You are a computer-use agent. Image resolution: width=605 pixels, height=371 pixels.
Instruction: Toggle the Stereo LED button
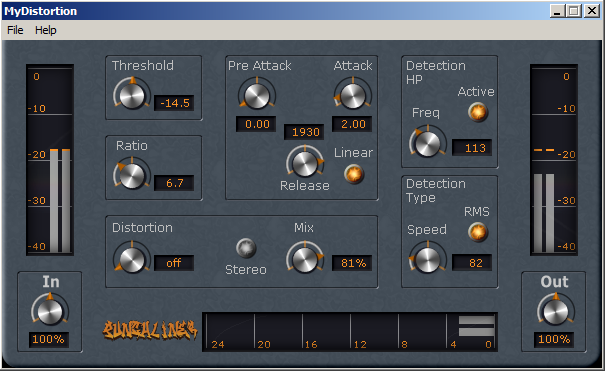pyautogui.click(x=246, y=248)
